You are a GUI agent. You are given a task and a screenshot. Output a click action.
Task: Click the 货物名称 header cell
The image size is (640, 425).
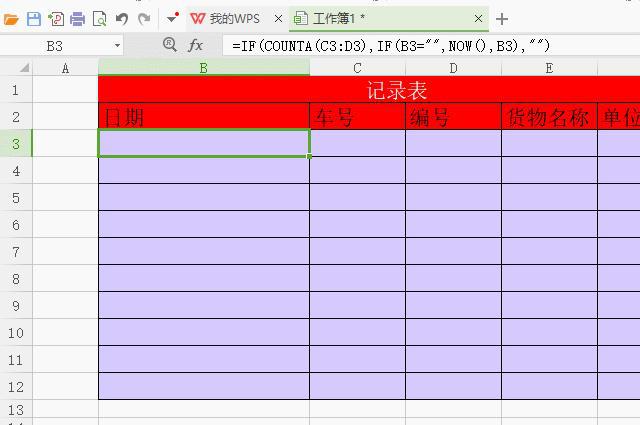click(549, 117)
